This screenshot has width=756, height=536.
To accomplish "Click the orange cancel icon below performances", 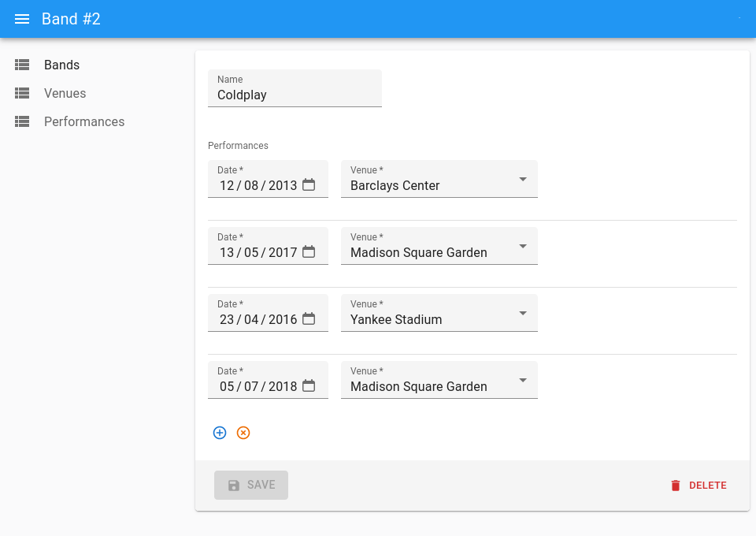I will (x=243, y=433).
